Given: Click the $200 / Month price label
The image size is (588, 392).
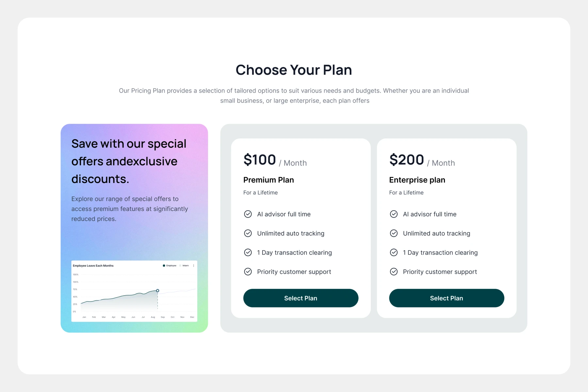Looking at the screenshot, I should click(422, 160).
